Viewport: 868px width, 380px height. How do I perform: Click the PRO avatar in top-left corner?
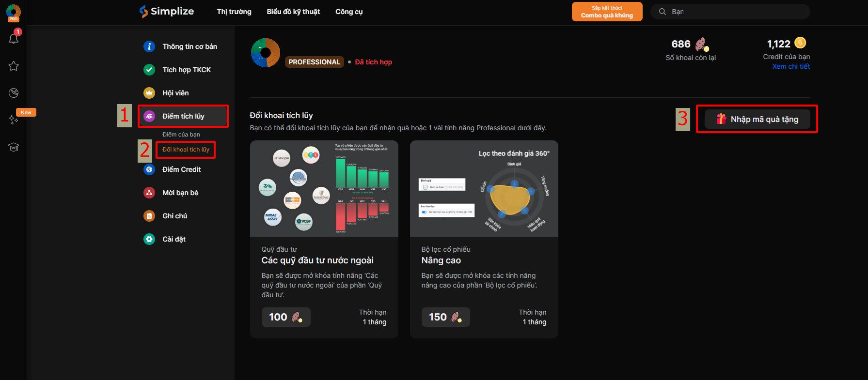tap(13, 12)
